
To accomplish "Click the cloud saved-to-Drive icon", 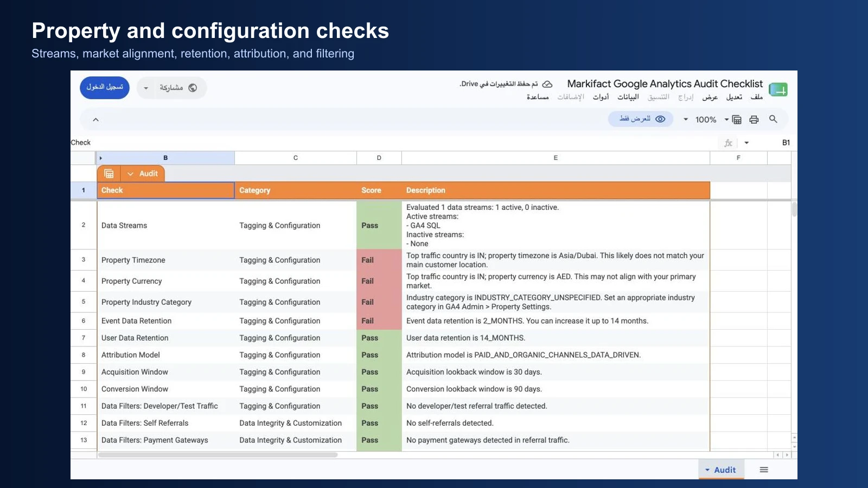I will (x=547, y=84).
